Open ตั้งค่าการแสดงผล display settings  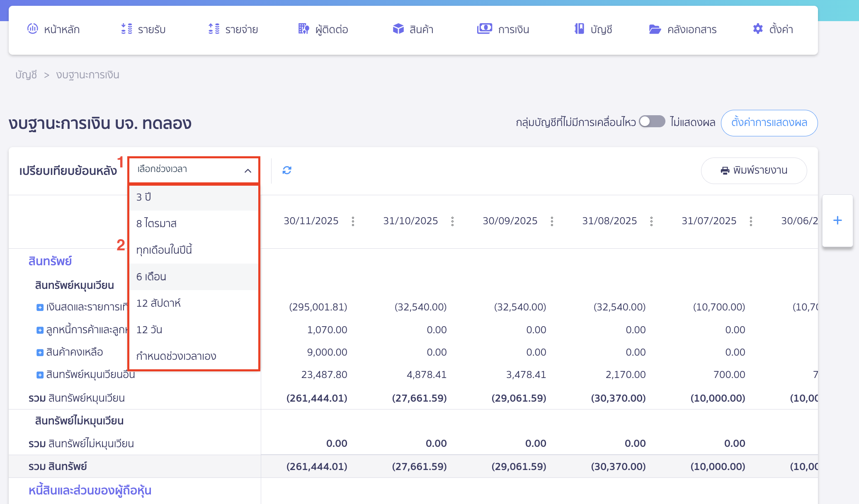[769, 123]
